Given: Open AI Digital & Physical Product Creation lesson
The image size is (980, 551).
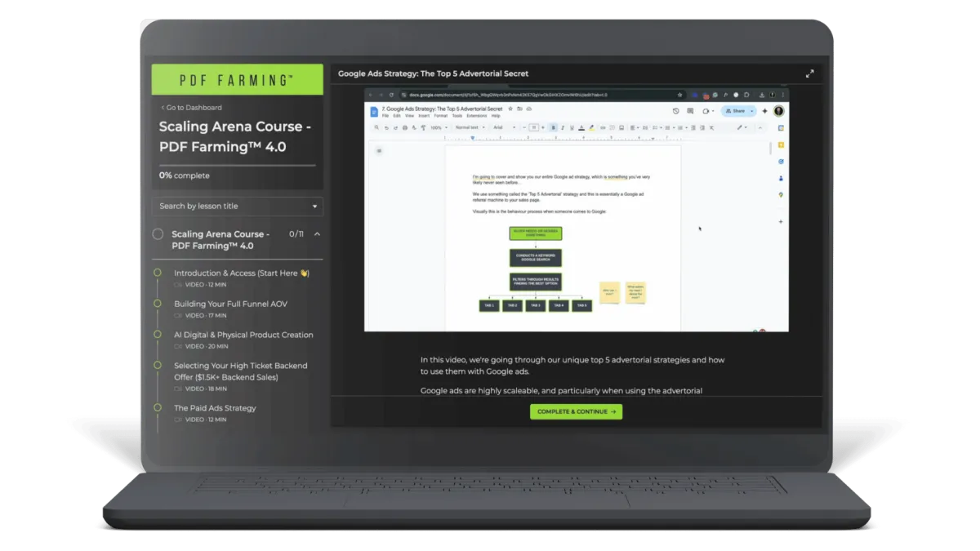Looking at the screenshot, I should pos(243,335).
